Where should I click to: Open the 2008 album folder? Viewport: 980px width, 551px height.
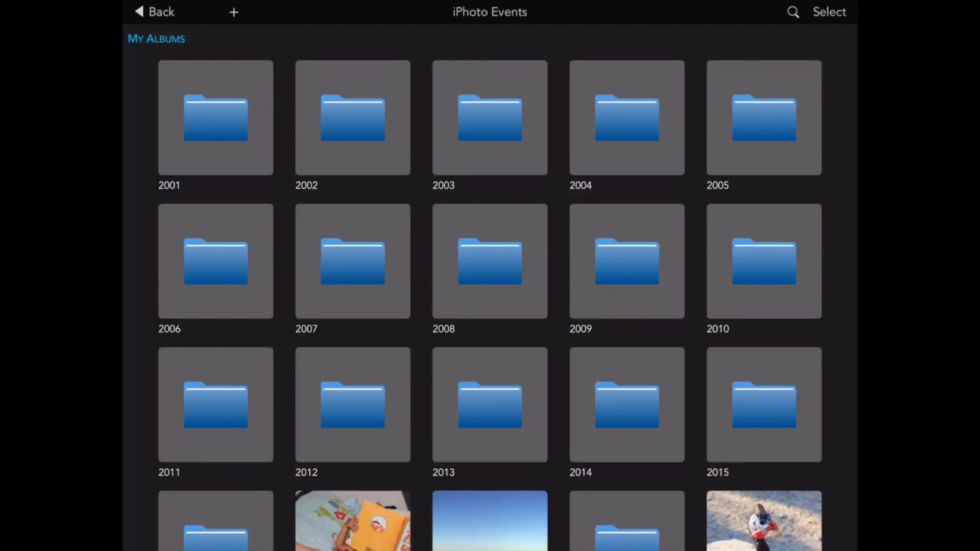point(490,261)
